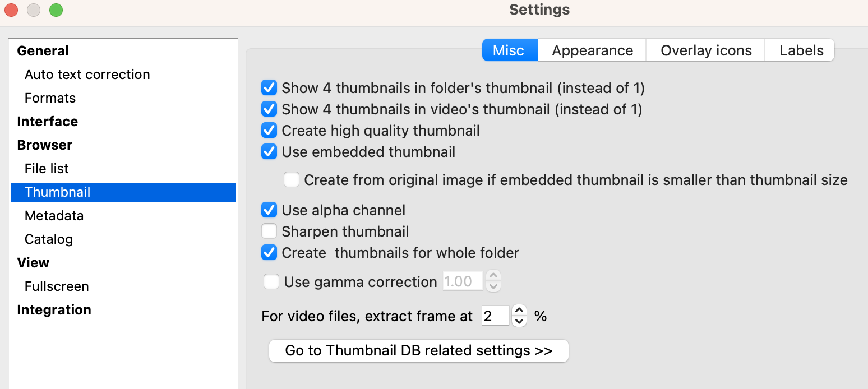Uncheck Create thumbnails for whole folder
This screenshot has width=868, height=389.
(269, 253)
